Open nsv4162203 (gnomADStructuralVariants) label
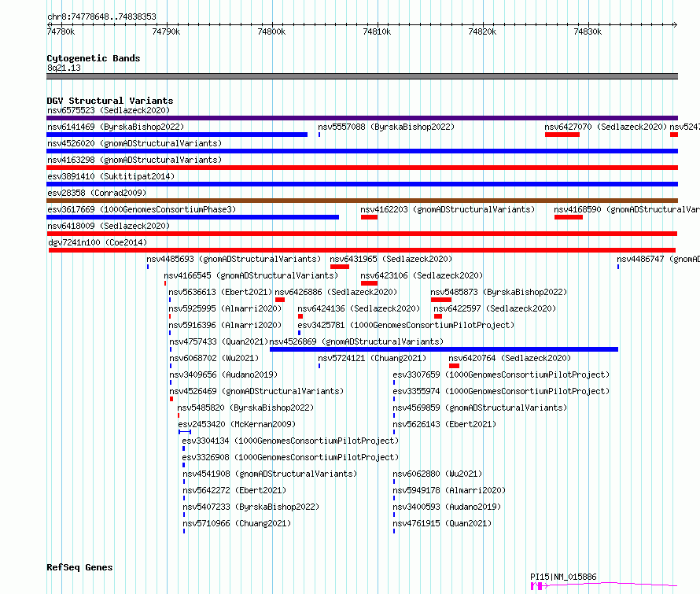 (448, 209)
